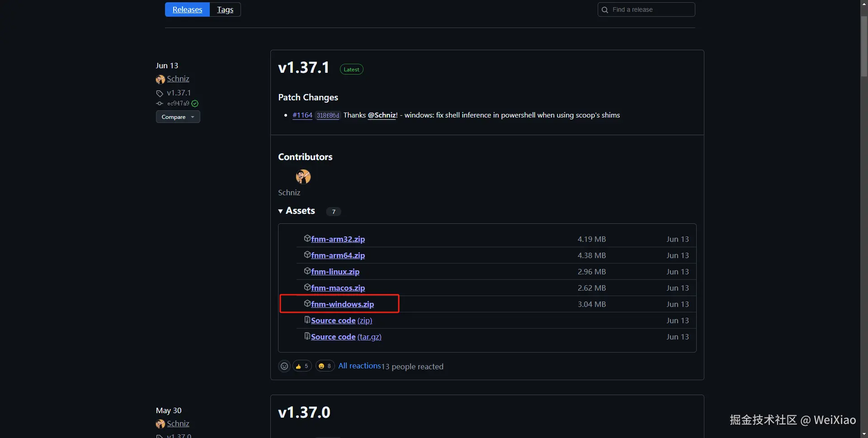868x438 pixels.
Task: Toggle the thumbs up reaction
Action: (302, 366)
